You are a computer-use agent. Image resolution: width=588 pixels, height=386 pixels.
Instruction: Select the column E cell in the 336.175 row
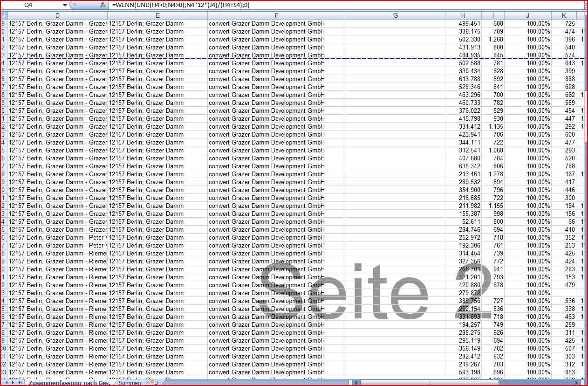tap(157, 31)
